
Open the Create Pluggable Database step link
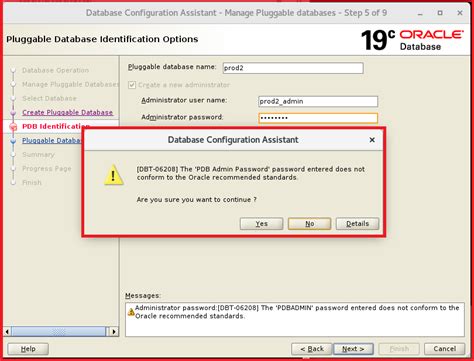click(67, 112)
